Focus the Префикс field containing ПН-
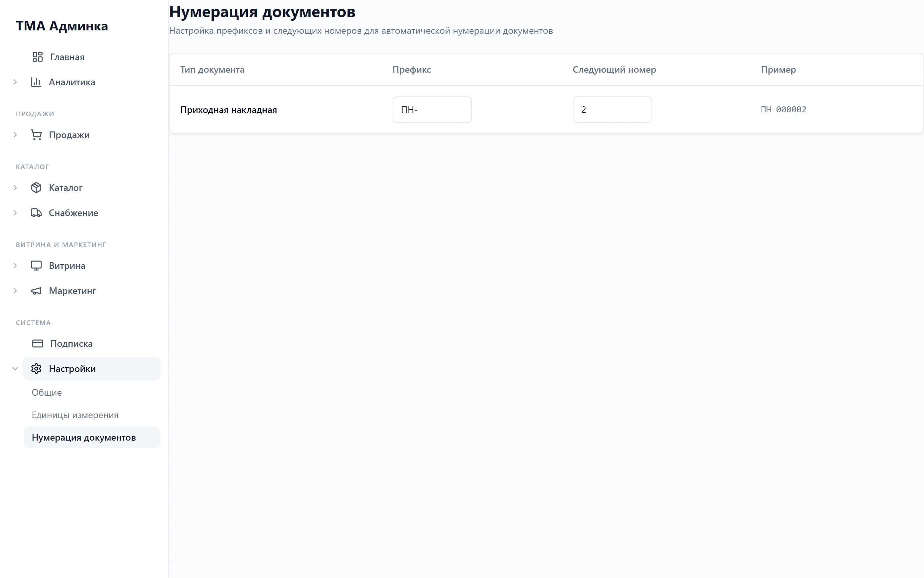Screen dimensions: 924x578 (432, 110)
